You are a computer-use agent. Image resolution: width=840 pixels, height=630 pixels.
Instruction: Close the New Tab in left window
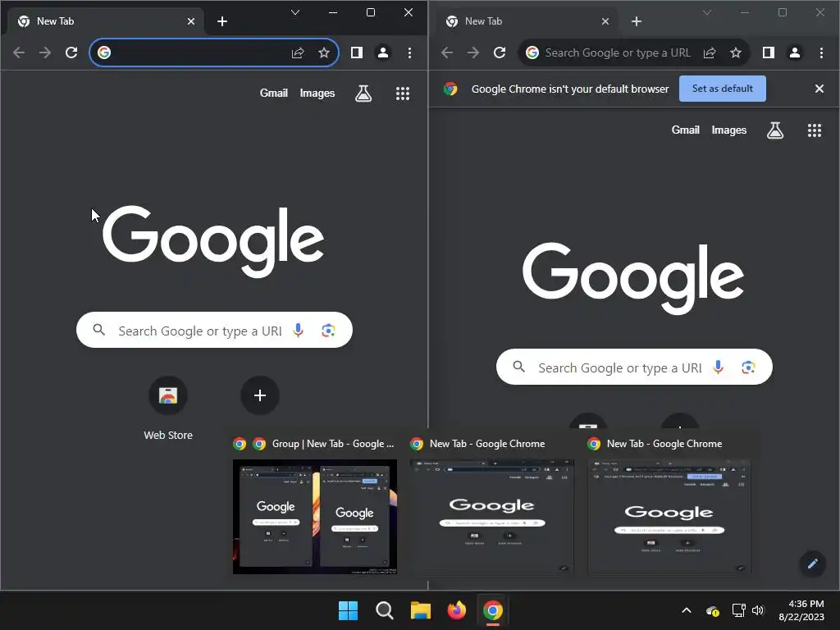[x=191, y=21]
